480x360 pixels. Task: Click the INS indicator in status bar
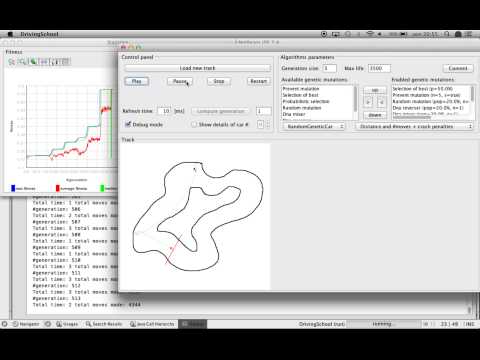(470, 324)
